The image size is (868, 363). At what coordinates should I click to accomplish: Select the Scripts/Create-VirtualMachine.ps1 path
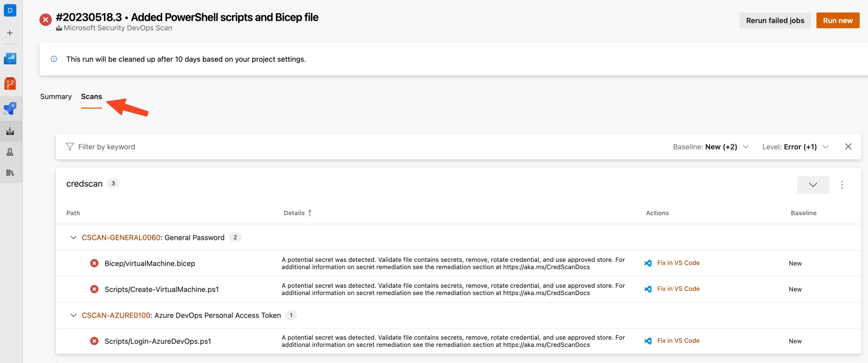tap(162, 289)
